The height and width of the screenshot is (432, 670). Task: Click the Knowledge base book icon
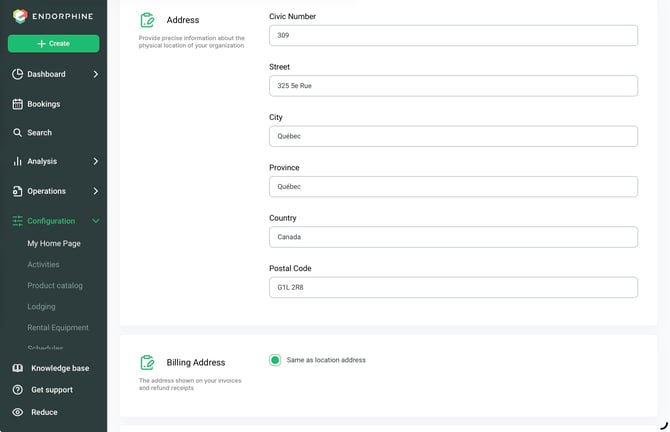coord(18,368)
